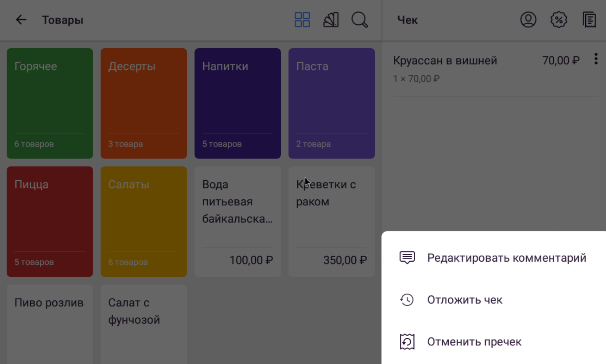Add Пиво розлив product to the receipt
The height and width of the screenshot is (364, 606).
(x=50, y=324)
